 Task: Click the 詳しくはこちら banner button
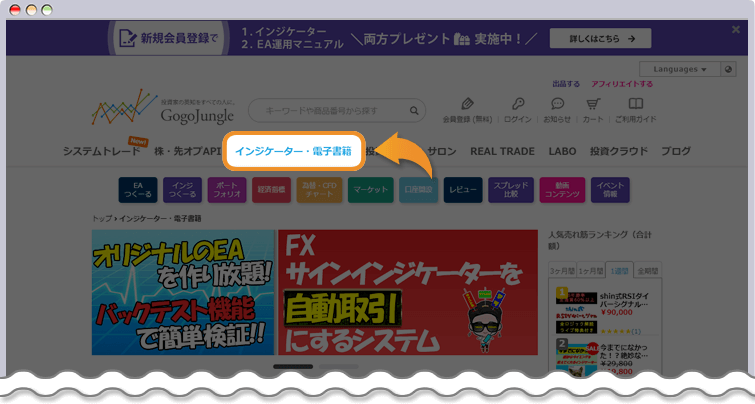[x=600, y=39]
